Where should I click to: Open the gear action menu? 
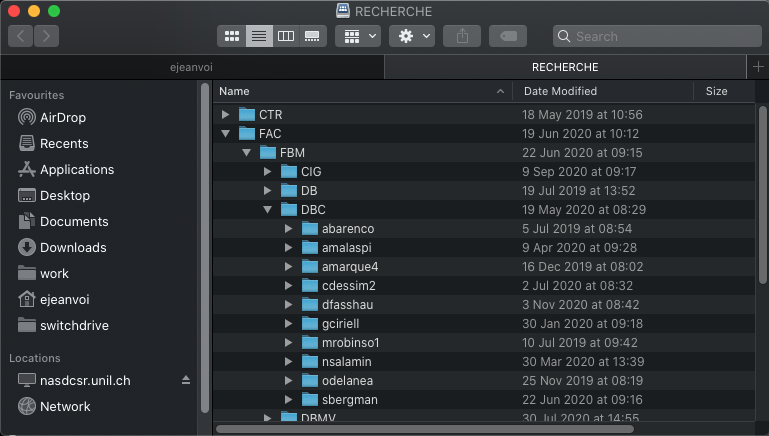pyautogui.click(x=414, y=36)
